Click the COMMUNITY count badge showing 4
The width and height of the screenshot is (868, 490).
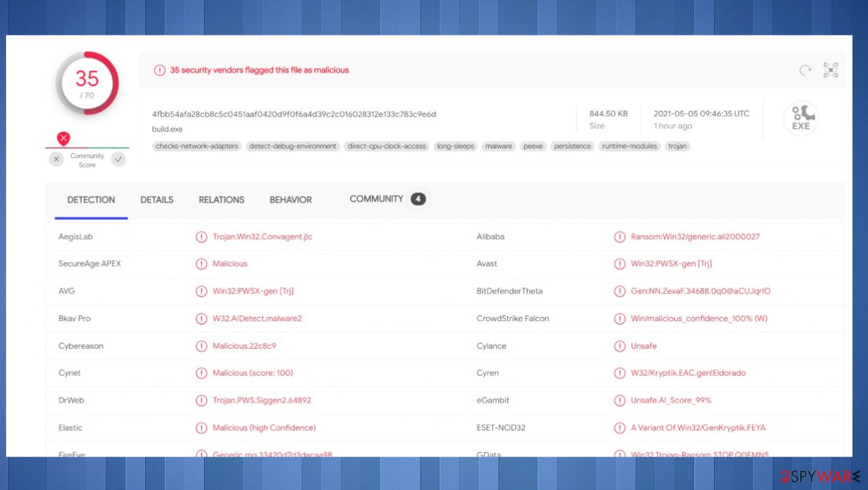(x=418, y=199)
